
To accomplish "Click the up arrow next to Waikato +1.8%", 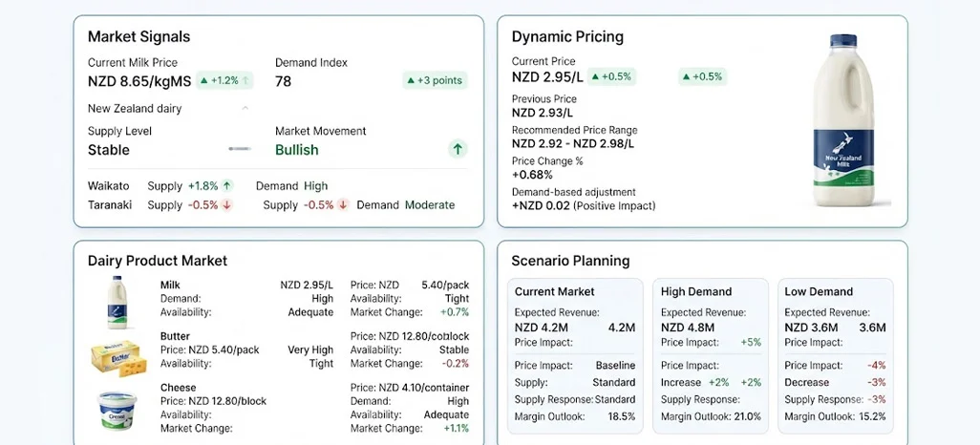I will click(227, 185).
